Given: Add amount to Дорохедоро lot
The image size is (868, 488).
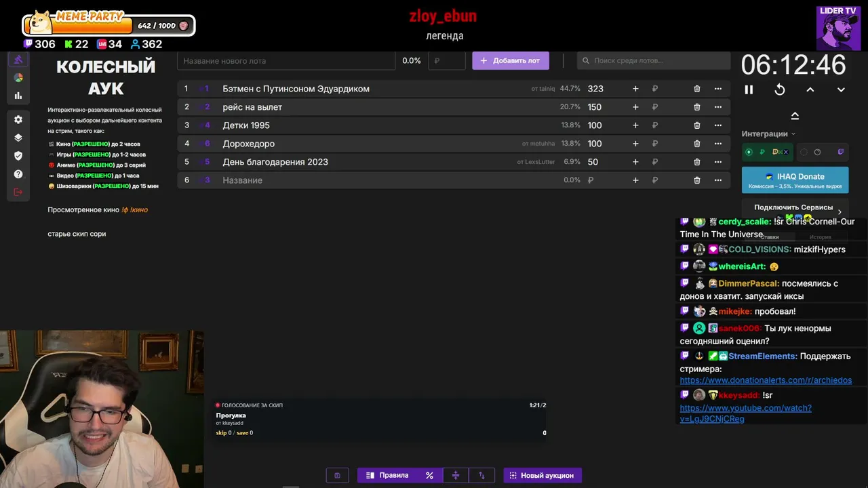Looking at the screenshot, I should pos(635,144).
